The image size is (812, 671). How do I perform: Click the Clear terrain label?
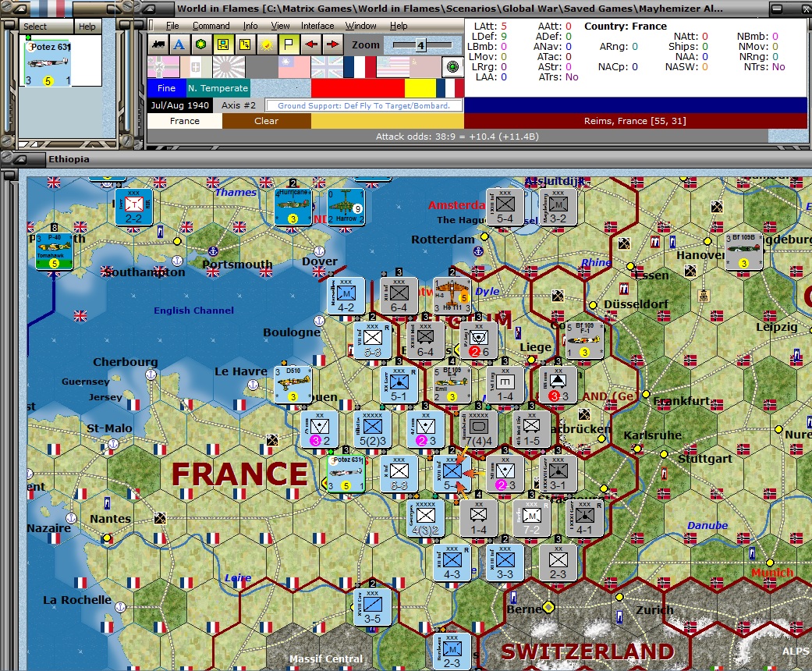267,121
